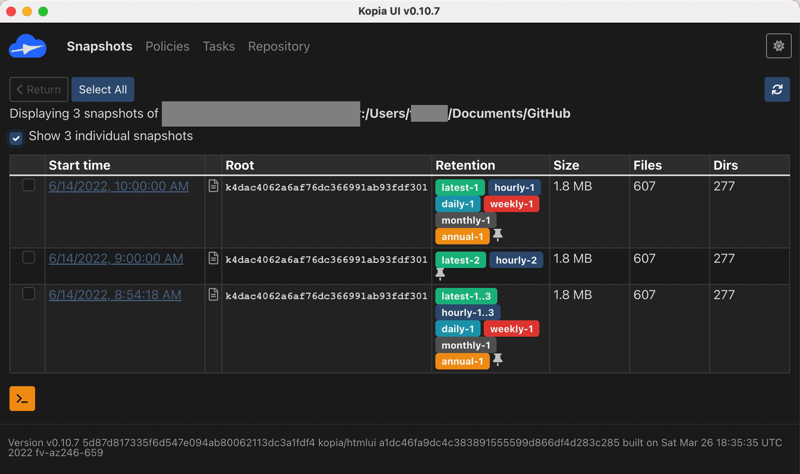
Task: Click weekly-1 tag in the 10:00:00 AM row
Action: [511, 204]
